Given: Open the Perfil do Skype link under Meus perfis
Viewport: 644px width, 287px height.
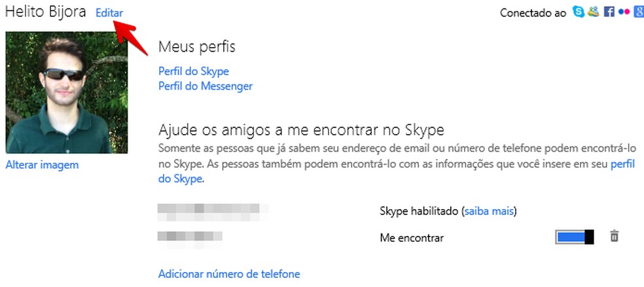Looking at the screenshot, I should pos(194,71).
